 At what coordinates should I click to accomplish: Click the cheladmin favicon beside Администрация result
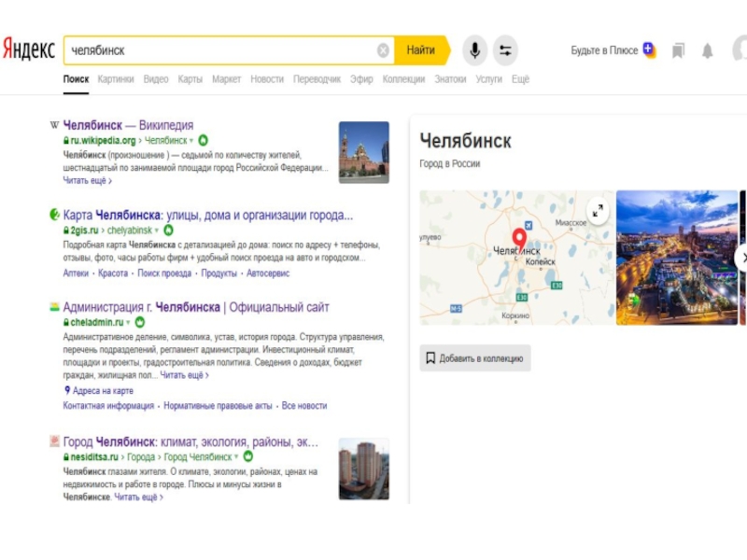click(x=54, y=307)
